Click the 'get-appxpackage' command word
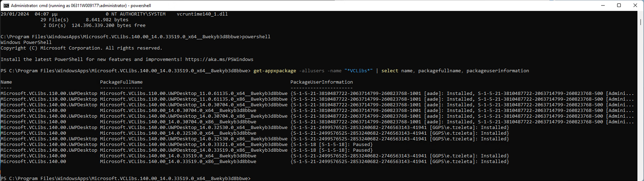Screen dimensions: 644x181 275,71
